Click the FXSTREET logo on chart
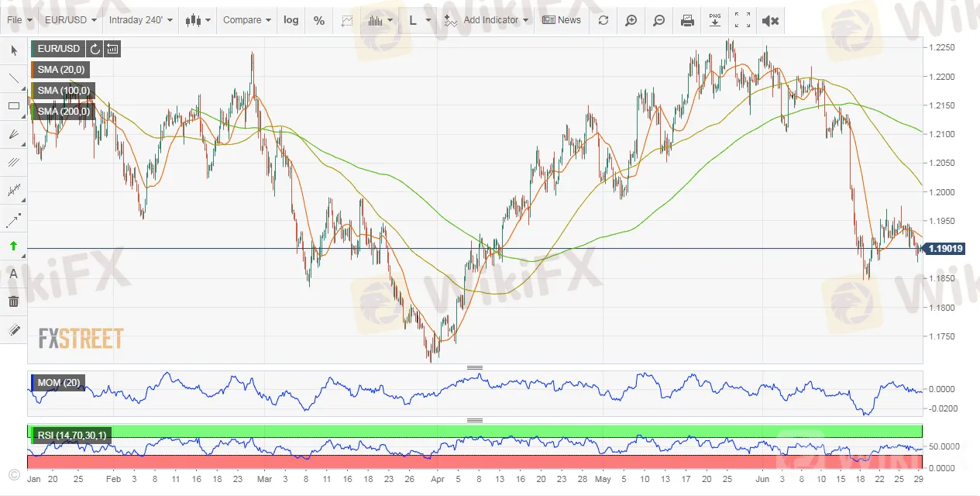 [81, 338]
